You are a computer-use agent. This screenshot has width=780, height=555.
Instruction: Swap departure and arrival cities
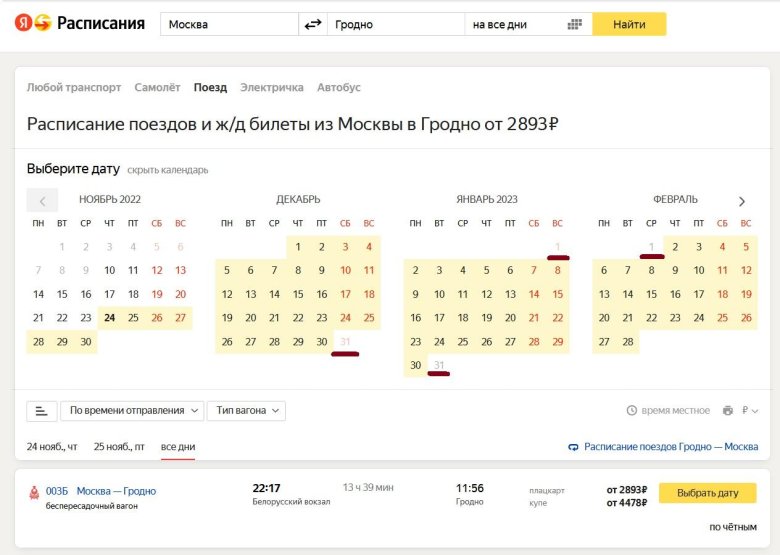pyautogui.click(x=313, y=24)
